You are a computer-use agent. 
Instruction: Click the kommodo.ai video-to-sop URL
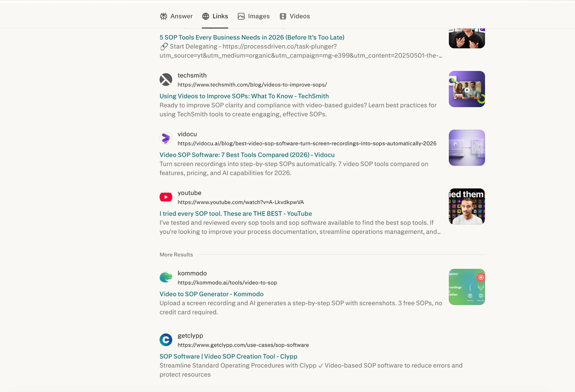(227, 283)
